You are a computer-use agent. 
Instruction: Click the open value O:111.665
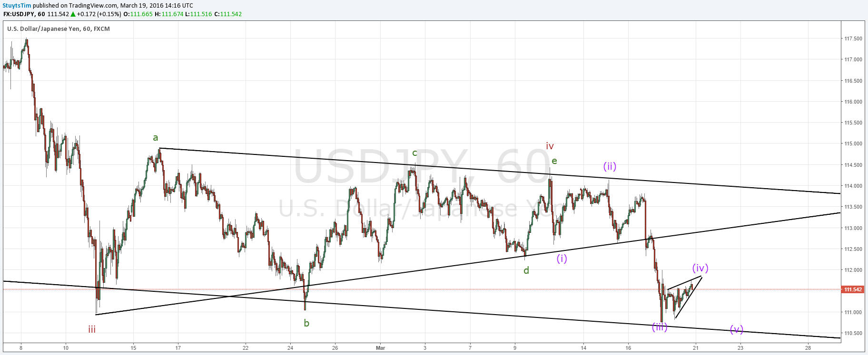coord(138,14)
